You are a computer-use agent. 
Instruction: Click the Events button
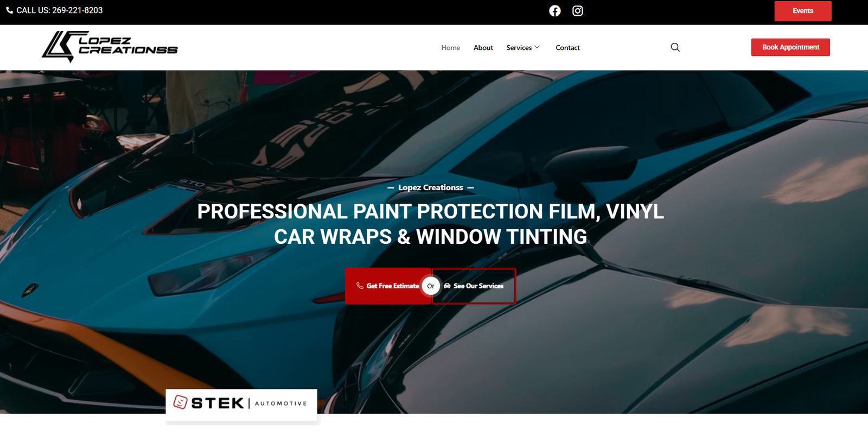[803, 11]
